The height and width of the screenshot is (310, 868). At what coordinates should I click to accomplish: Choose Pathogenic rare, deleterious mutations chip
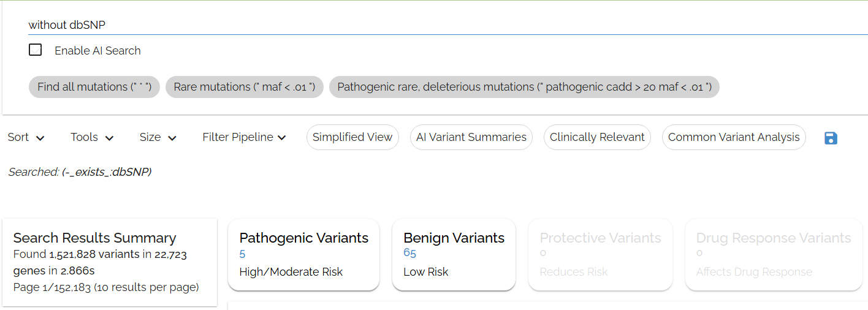tap(524, 87)
